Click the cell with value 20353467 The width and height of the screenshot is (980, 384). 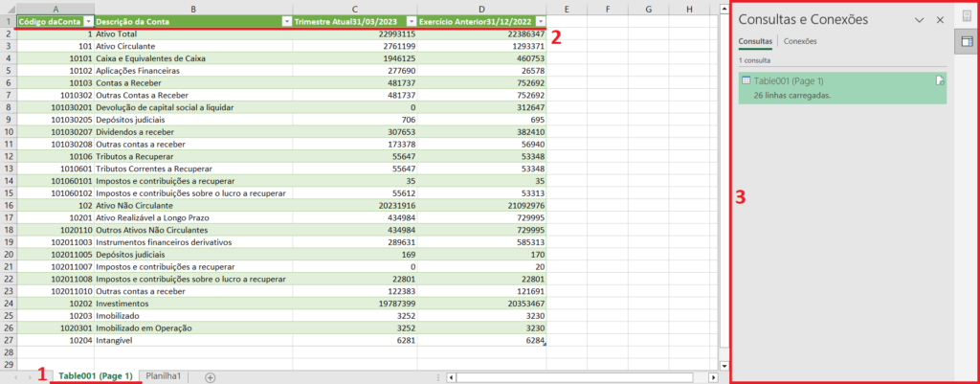tap(481, 304)
